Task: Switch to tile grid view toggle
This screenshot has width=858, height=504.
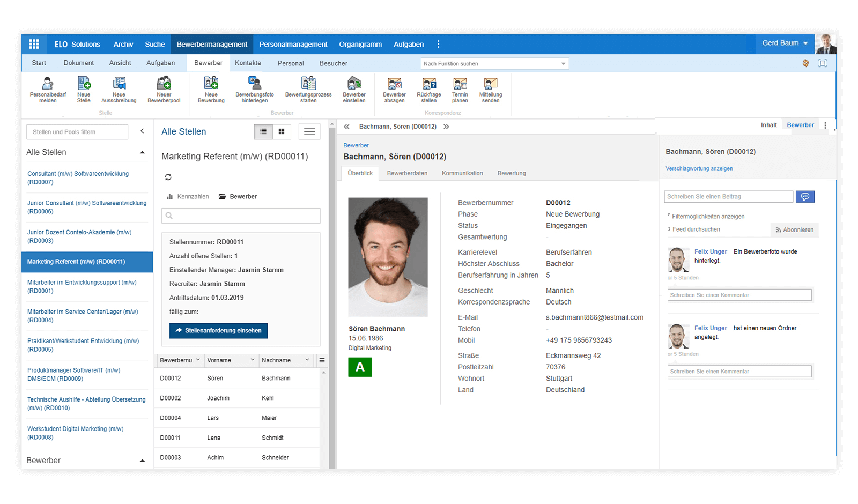Action: pyautogui.click(x=282, y=132)
